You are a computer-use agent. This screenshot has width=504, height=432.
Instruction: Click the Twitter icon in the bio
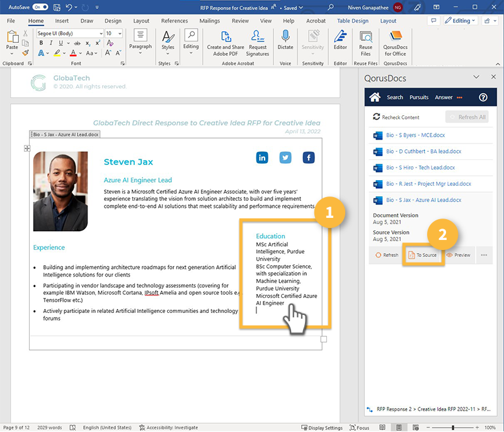tap(285, 157)
